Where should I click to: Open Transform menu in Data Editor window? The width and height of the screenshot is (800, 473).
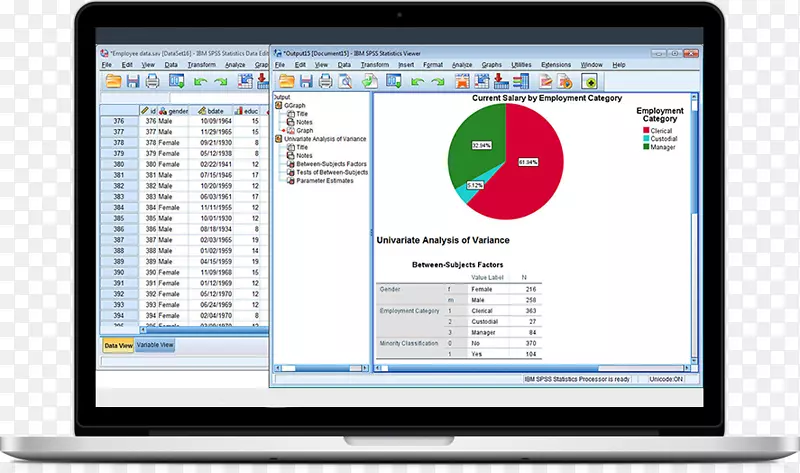(x=202, y=65)
